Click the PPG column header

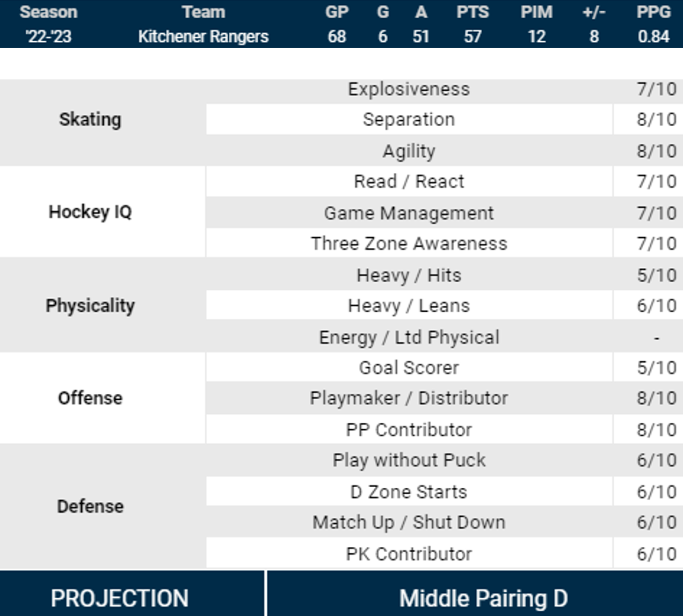(653, 12)
